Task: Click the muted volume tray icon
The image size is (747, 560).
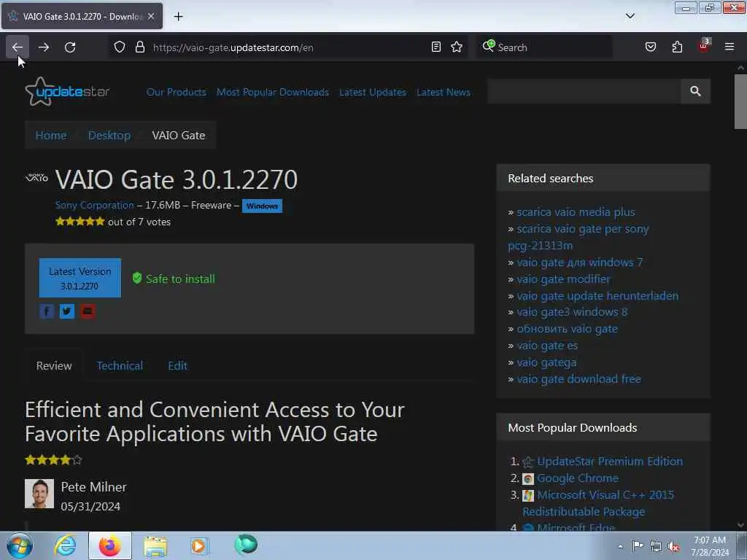Action: click(673, 546)
